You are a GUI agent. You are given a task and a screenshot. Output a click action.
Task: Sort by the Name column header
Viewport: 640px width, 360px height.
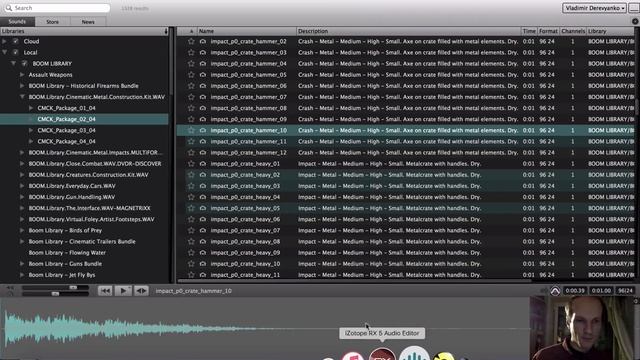coord(247,31)
